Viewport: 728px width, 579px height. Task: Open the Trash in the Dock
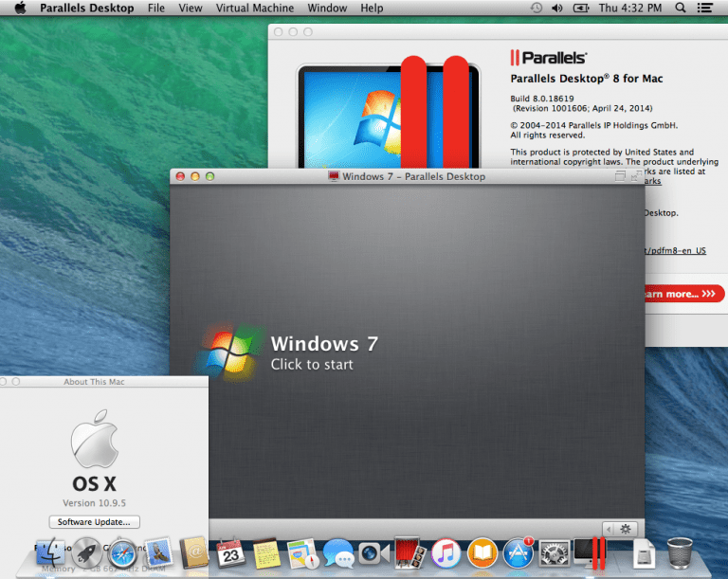680,553
